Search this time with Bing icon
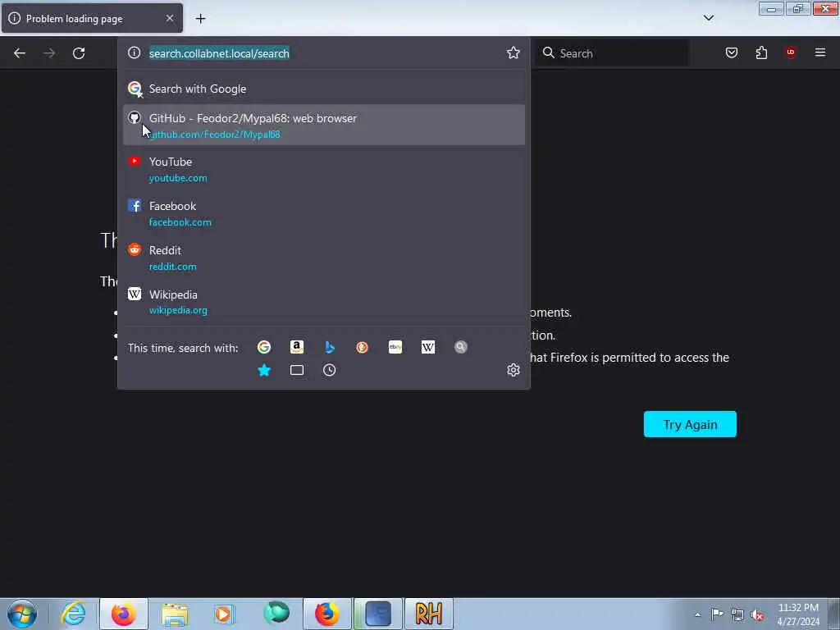This screenshot has width=840, height=630. [330, 347]
